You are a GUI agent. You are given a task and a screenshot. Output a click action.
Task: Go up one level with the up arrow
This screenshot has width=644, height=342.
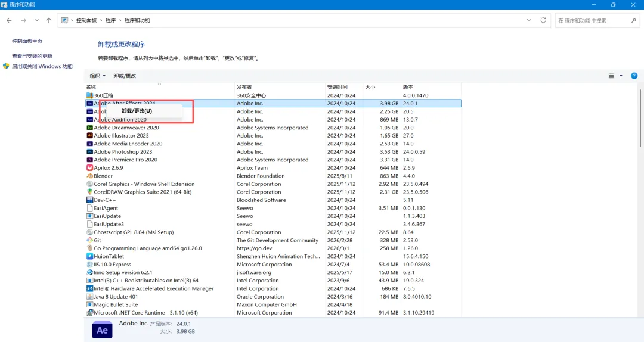49,20
